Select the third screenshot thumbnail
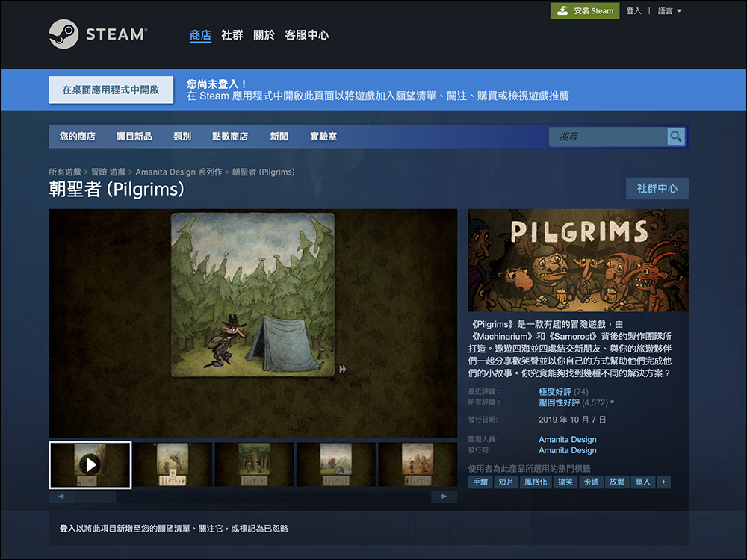The width and height of the screenshot is (747, 560). tap(255, 464)
